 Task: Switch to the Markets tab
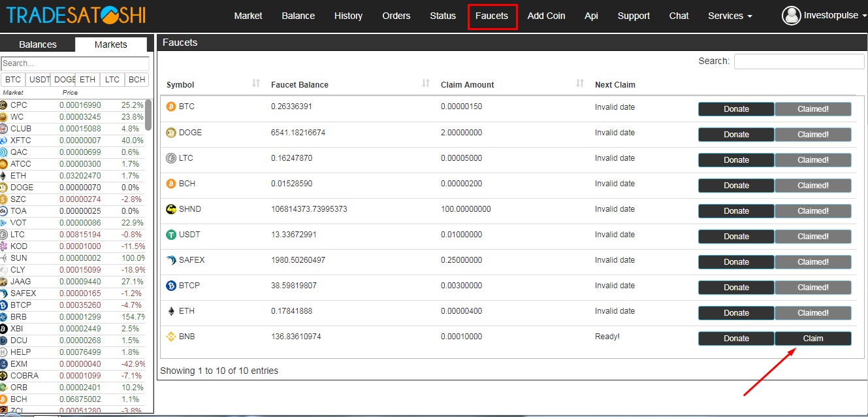tap(111, 44)
